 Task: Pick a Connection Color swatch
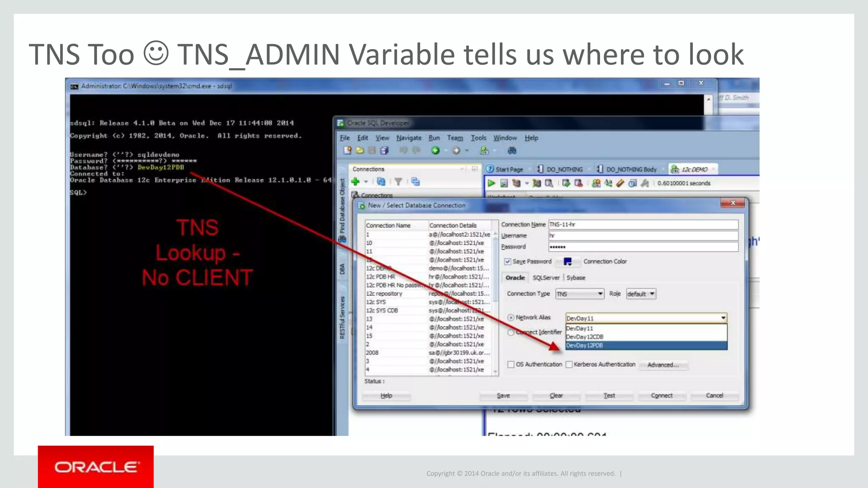click(x=568, y=261)
